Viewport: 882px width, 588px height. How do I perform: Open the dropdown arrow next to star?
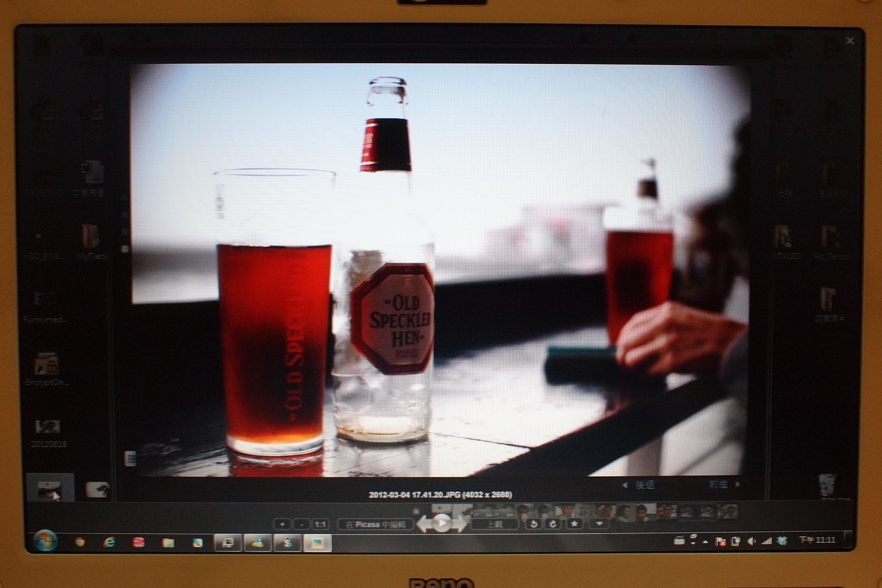tap(599, 524)
